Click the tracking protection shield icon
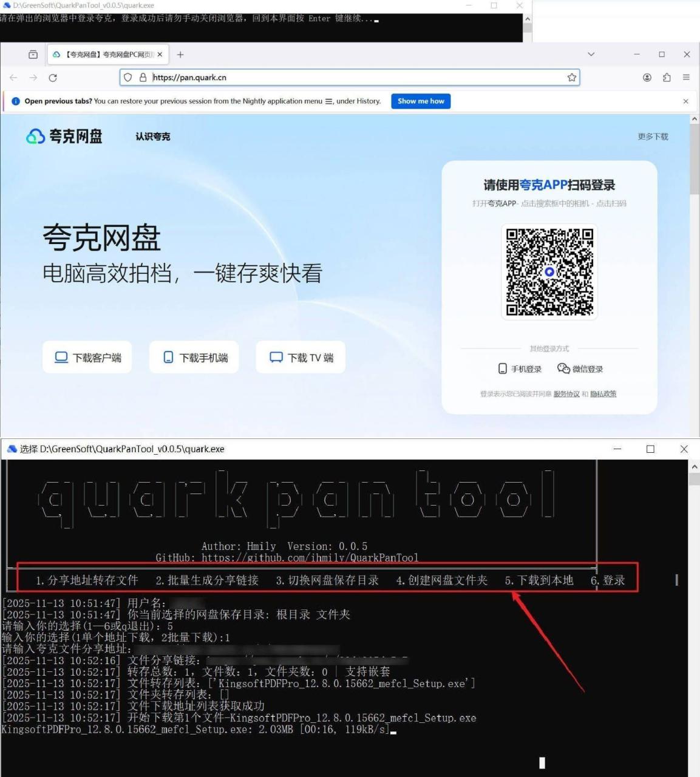The height and width of the screenshot is (777, 700). coord(127,77)
